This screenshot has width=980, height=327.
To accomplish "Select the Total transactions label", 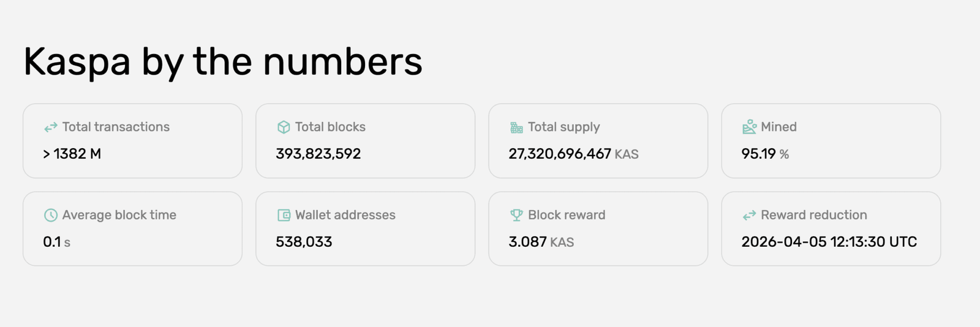I will click(x=116, y=127).
